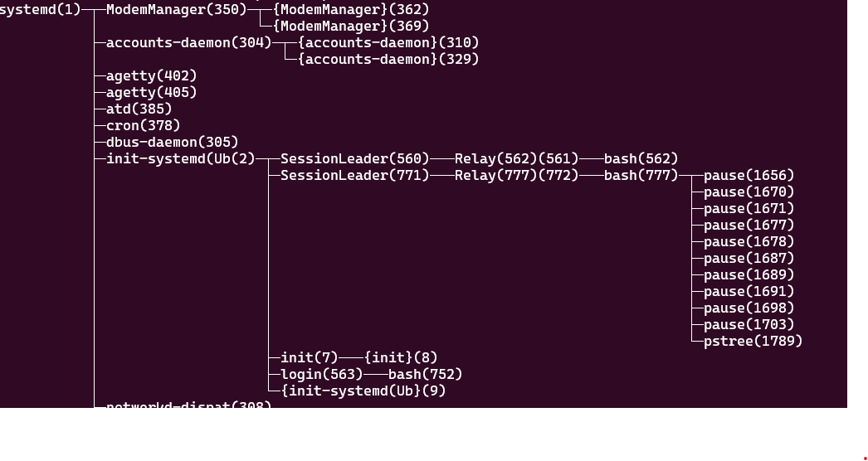Click on the atd(385) entry
868x461 pixels.
[x=139, y=109]
